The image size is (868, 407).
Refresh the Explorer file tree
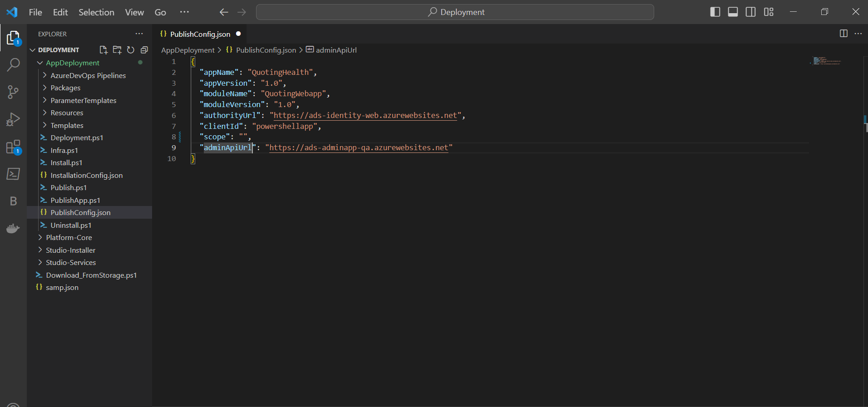pos(131,50)
